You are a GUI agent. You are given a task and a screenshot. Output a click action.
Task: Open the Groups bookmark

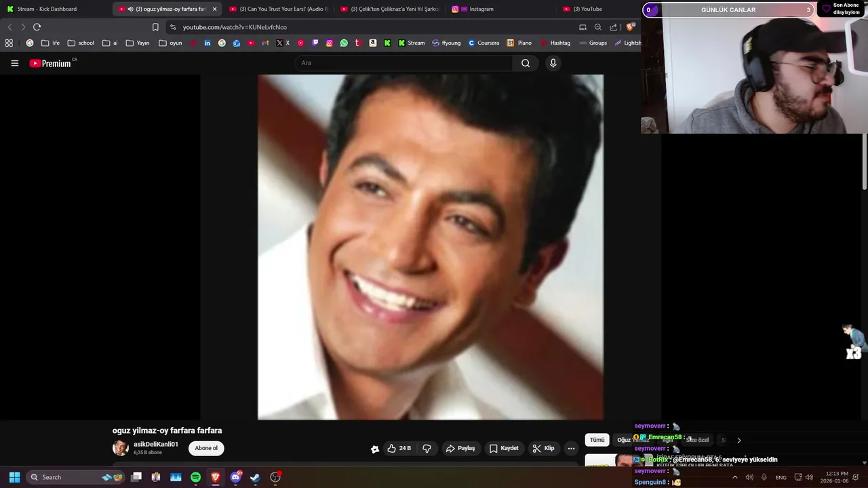point(593,43)
